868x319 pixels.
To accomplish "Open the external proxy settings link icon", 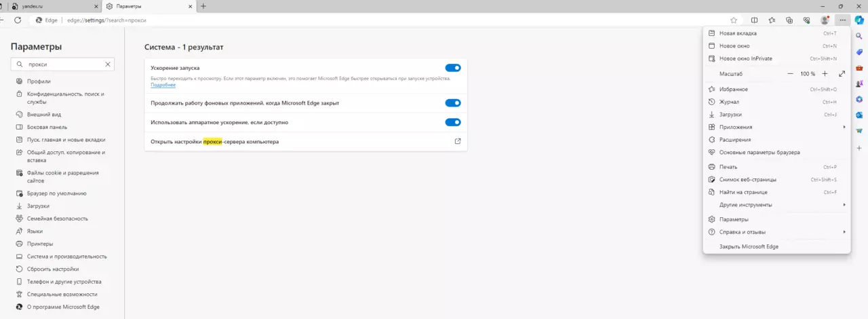I will pyautogui.click(x=458, y=141).
